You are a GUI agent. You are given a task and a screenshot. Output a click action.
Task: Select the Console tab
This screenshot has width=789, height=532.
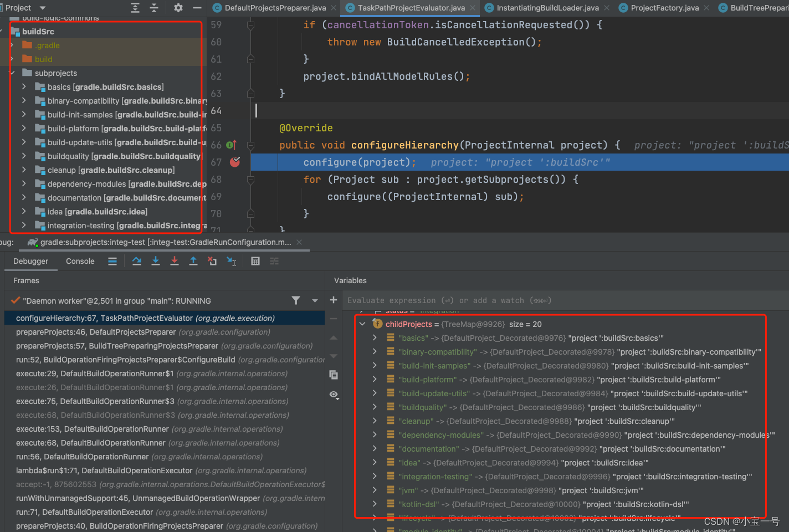pos(80,261)
